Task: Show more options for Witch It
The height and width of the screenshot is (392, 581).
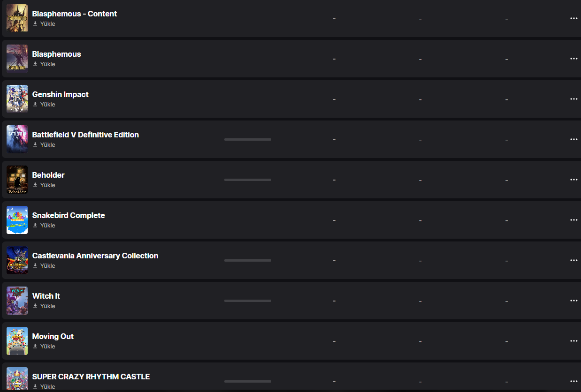Action: 573,301
